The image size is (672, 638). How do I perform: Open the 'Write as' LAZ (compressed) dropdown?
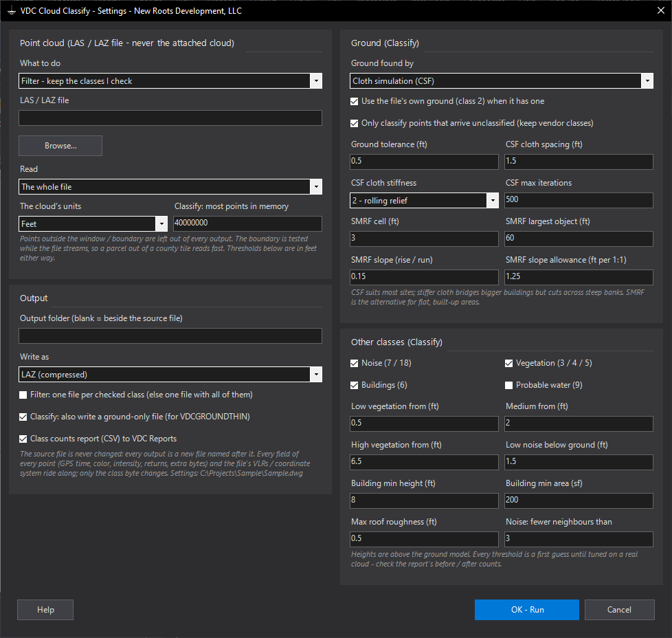pos(170,374)
